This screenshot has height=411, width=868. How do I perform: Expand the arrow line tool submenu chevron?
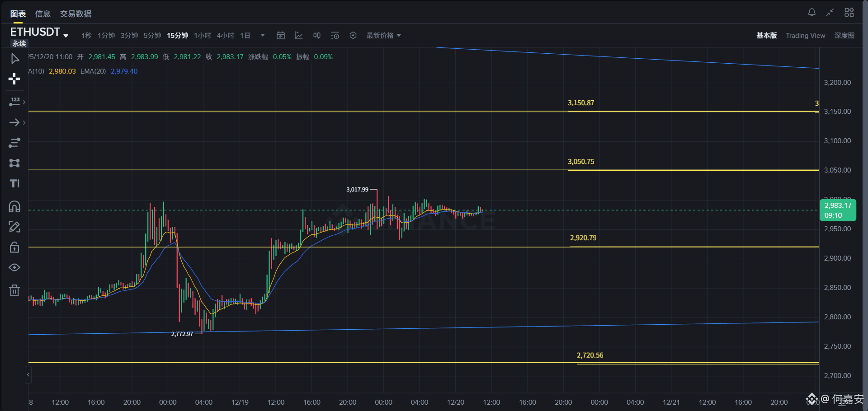coord(24,122)
